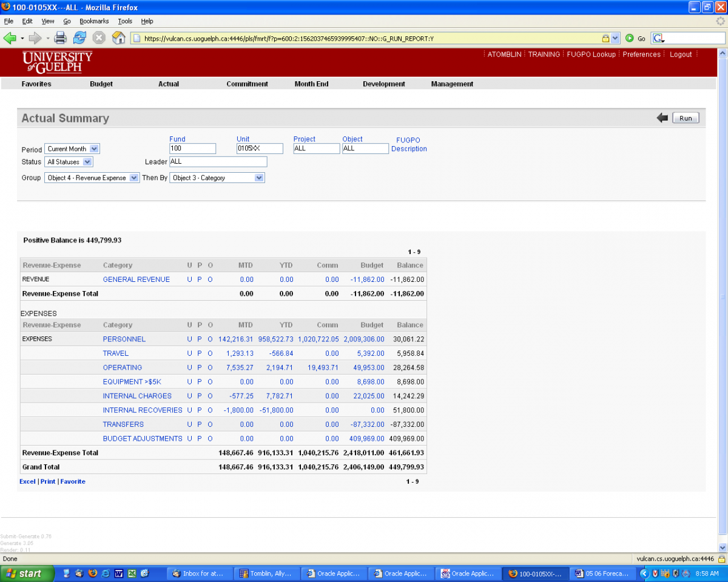The height and width of the screenshot is (582, 728).
Task: Open the Bookmarks menu
Action: (94, 21)
